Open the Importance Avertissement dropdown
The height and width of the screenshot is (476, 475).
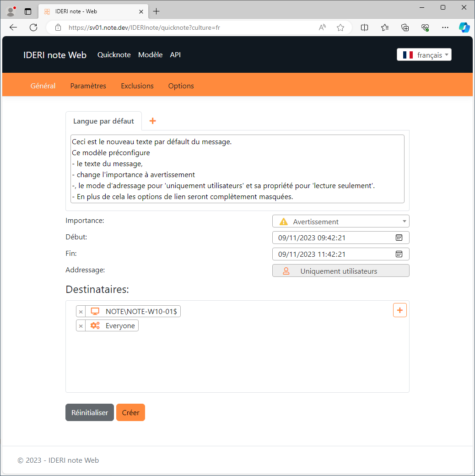pyautogui.click(x=340, y=222)
